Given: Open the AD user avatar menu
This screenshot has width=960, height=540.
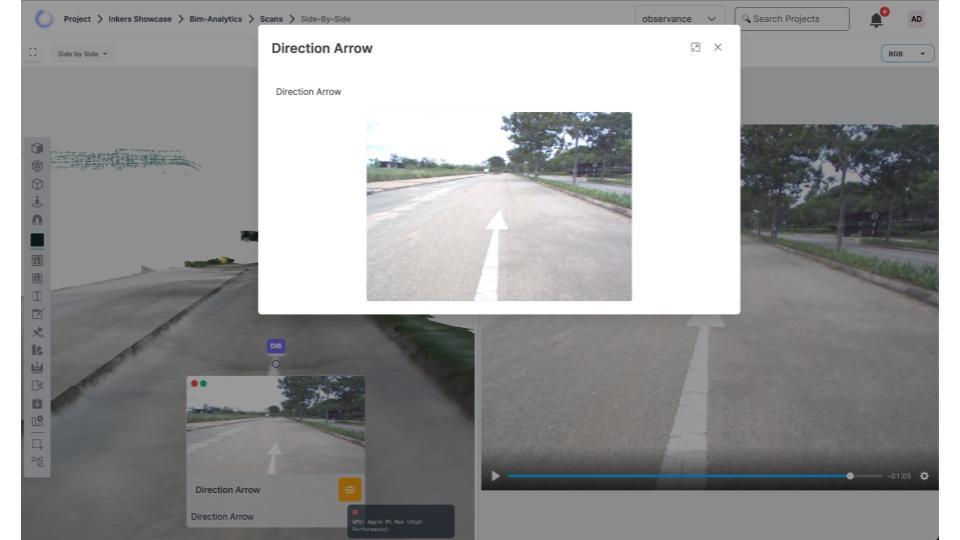Looking at the screenshot, I should coord(916,19).
